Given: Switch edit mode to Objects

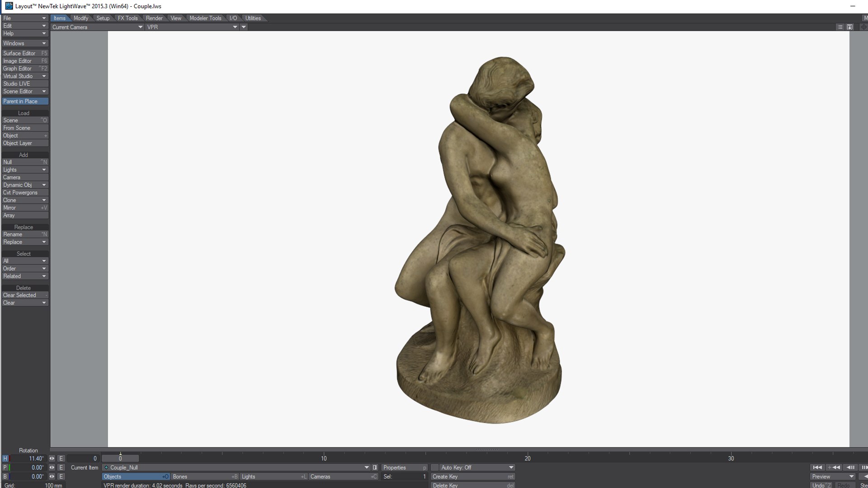Looking at the screenshot, I should (136, 476).
